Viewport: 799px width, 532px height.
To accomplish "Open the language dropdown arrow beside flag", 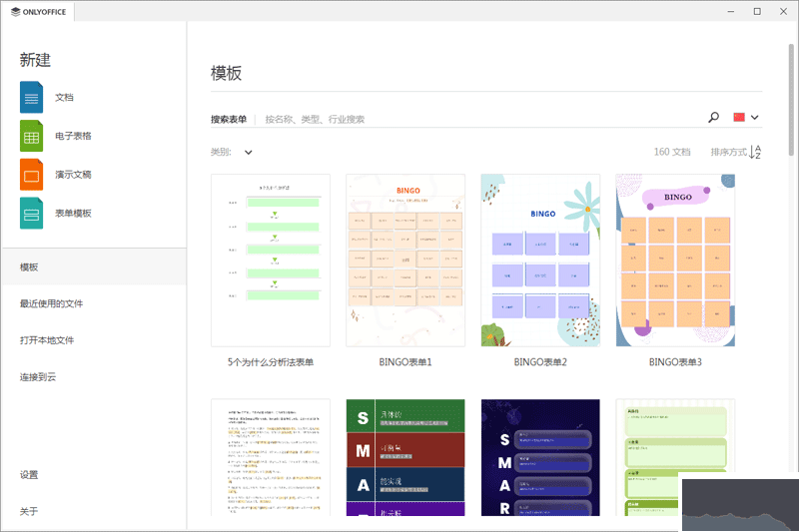I will (755, 118).
